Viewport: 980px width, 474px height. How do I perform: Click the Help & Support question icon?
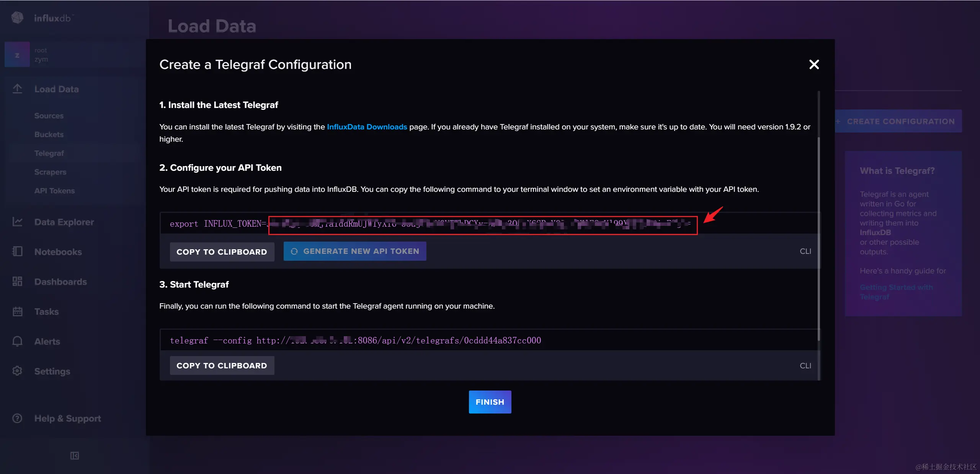point(17,418)
